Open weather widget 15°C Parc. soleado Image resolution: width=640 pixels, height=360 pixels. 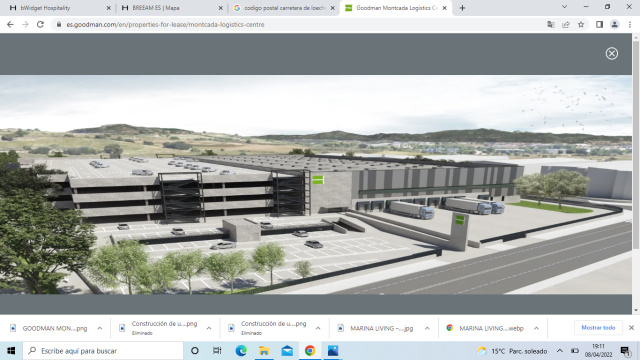[512, 351]
